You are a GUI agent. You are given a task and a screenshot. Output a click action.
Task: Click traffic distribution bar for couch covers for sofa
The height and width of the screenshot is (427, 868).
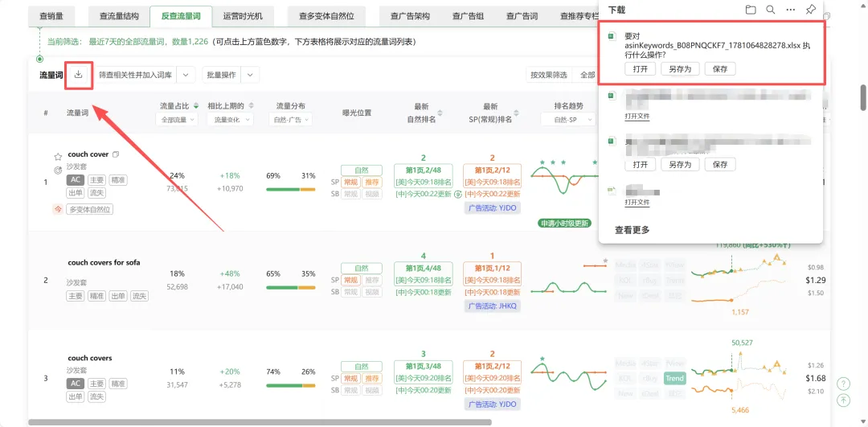click(291, 287)
